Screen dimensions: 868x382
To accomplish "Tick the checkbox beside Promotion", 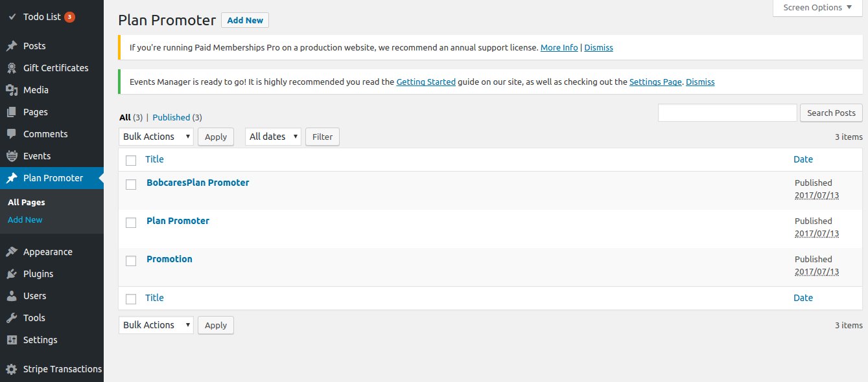I will point(131,261).
